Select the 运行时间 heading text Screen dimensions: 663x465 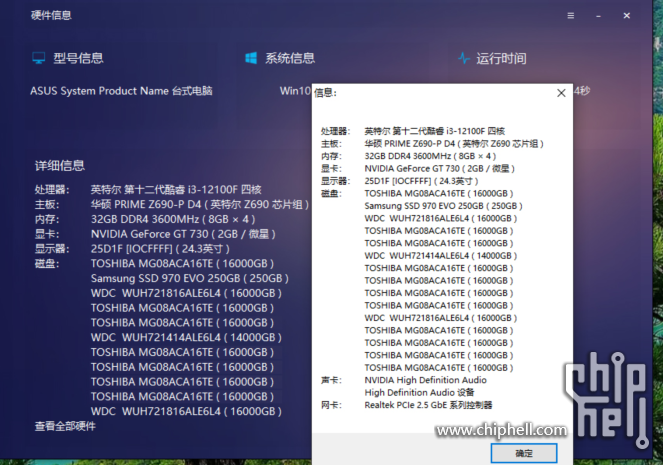tap(501, 58)
